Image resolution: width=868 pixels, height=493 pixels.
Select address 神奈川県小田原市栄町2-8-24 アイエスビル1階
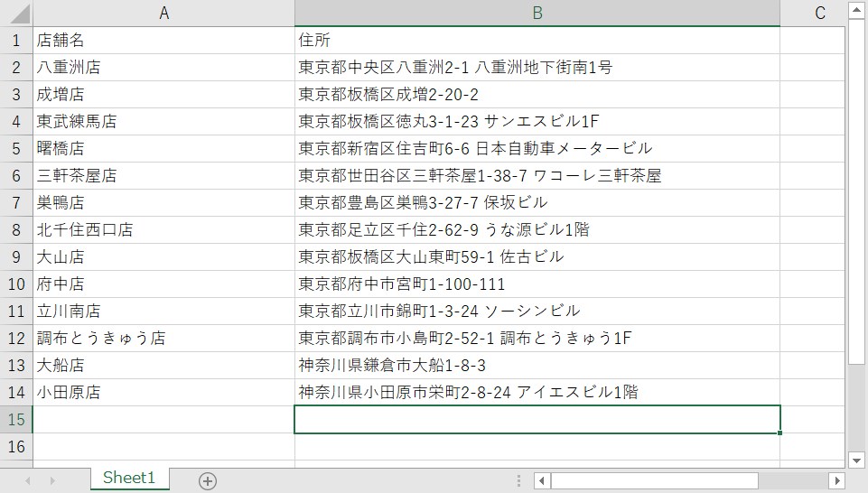(x=537, y=393)
